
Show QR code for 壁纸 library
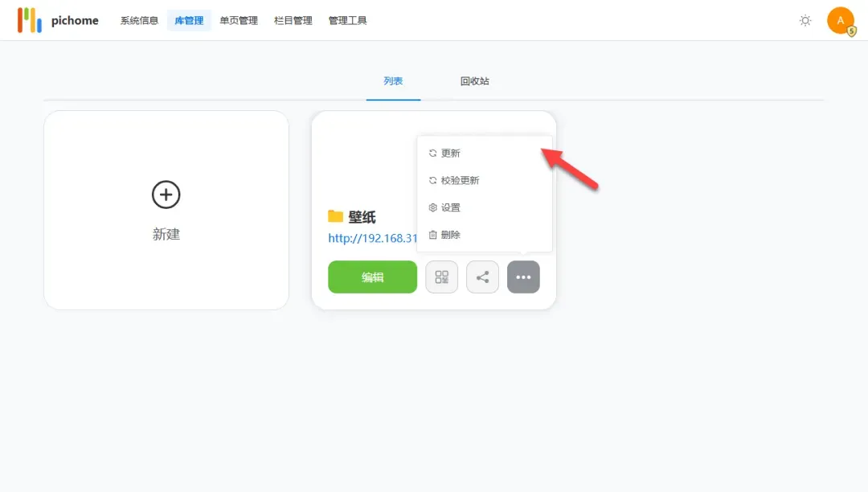(442, 277)
